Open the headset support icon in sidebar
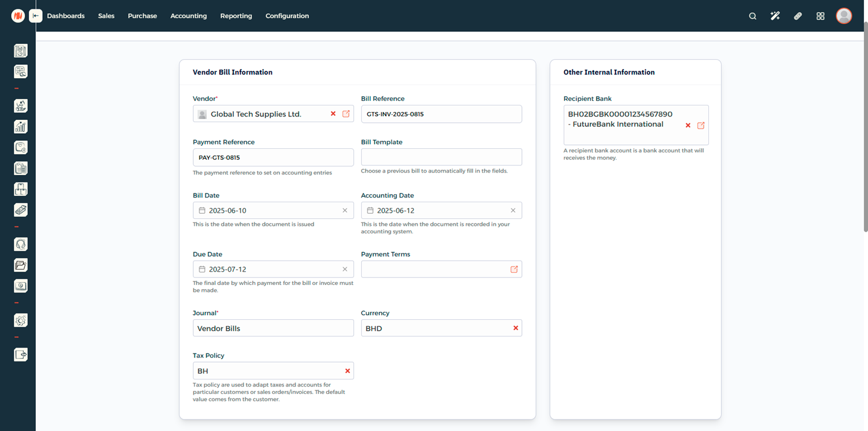The width and height of the screenshot is (868, 431). pyautogui.click(x=21, y=244)
